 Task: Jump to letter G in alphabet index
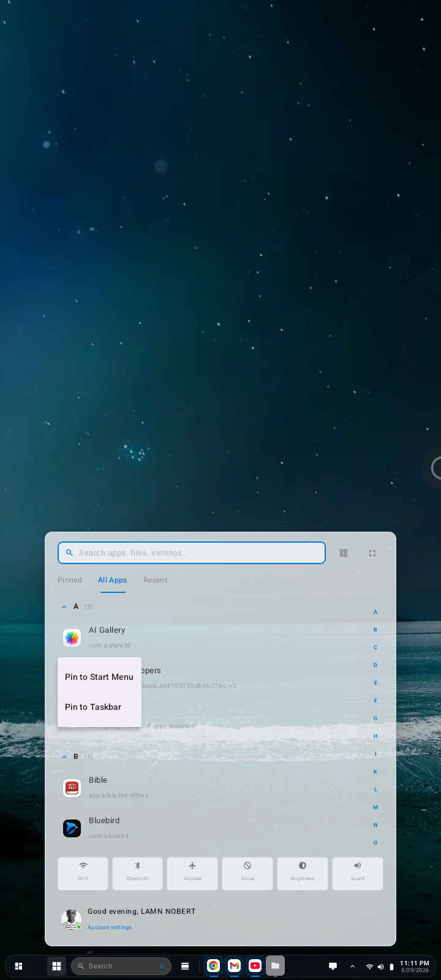375,718
